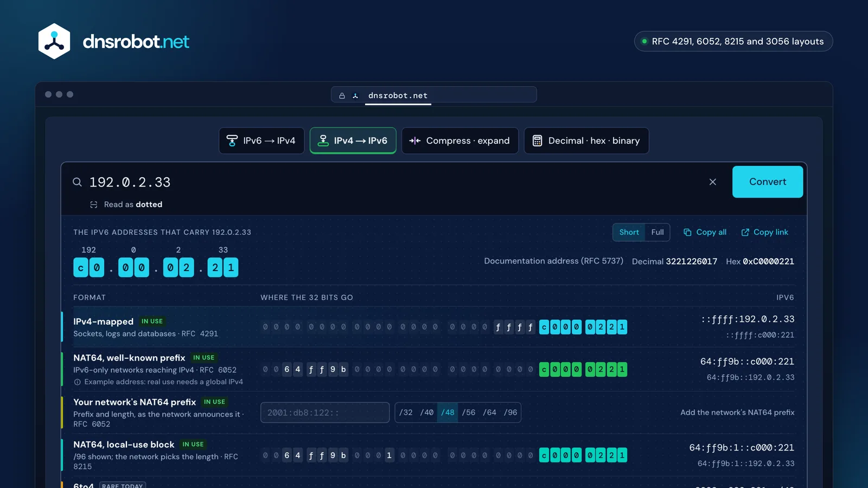The image size is (868, 488).
Task: Click the padlock icon in address bar
Action: 342,96
